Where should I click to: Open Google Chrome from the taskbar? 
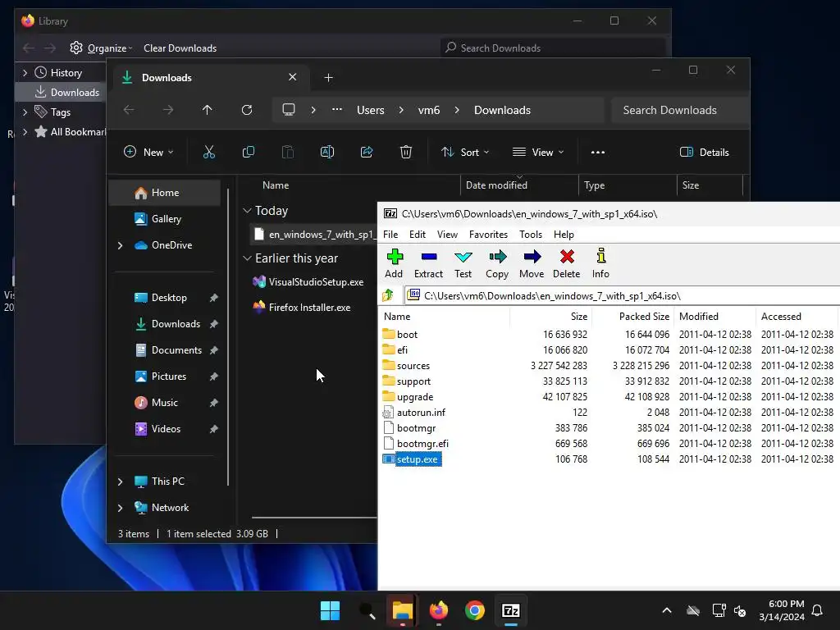point(475,610)
